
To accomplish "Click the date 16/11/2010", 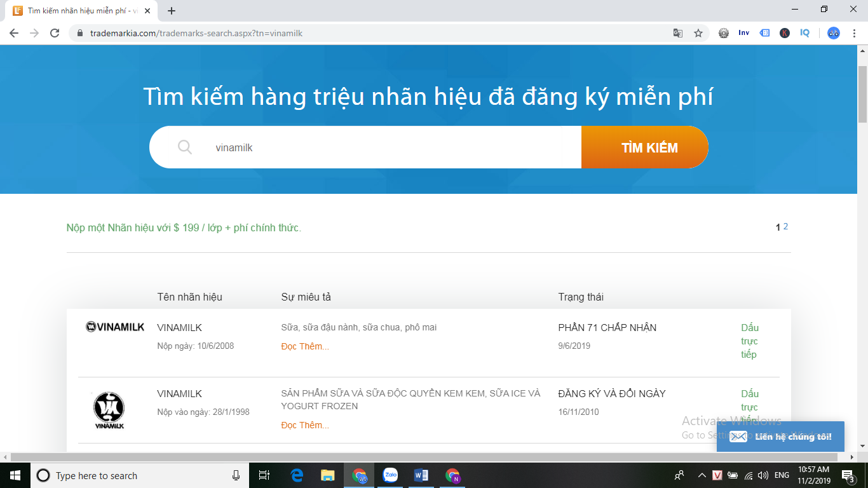I will (579, 412).
